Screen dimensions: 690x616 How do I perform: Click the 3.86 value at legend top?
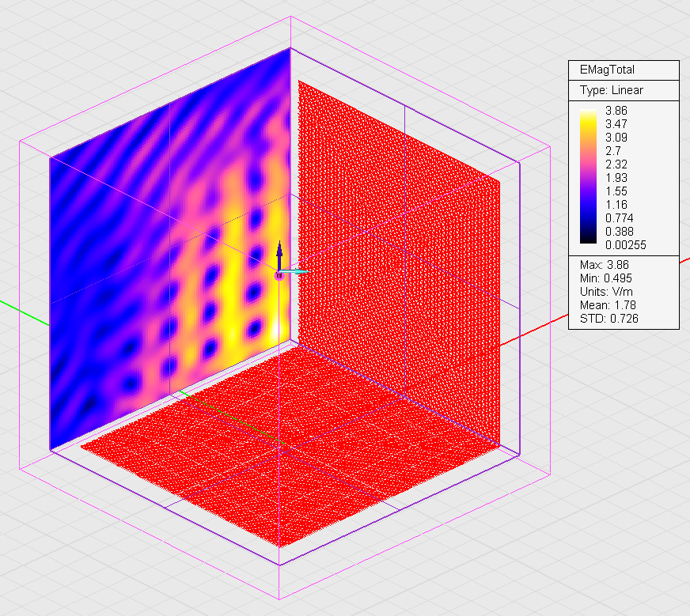coord(616,111)
